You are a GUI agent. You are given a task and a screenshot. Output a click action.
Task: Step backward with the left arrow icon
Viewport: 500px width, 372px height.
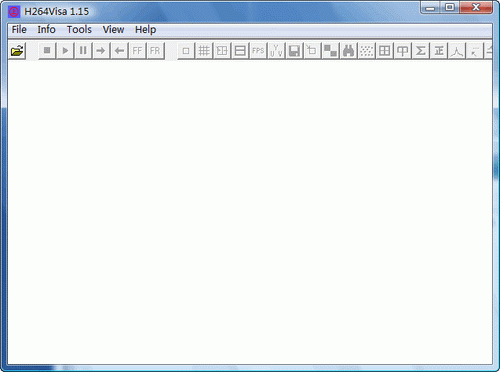(x=119, y=51)
